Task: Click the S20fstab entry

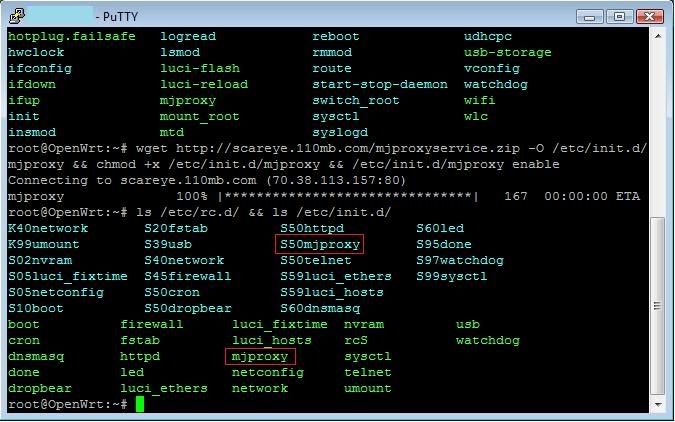Action: coord(176,228)
